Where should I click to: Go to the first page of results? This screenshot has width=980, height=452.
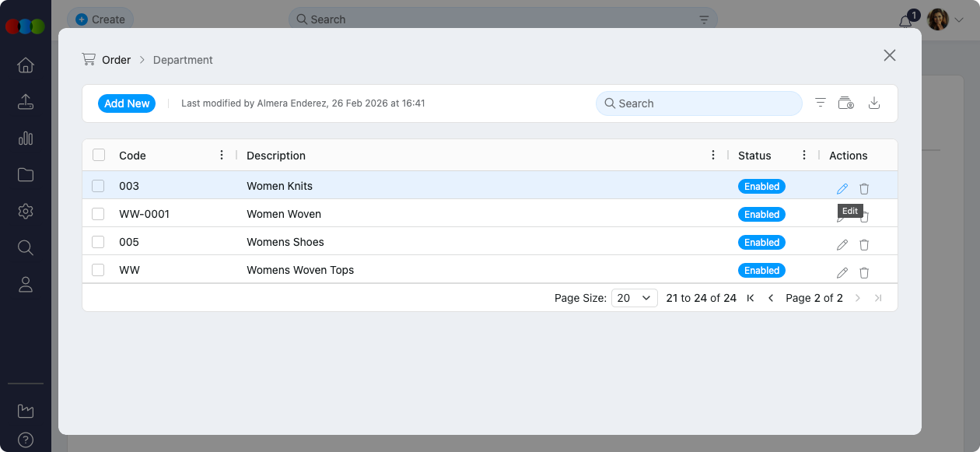tap(751, 298)
